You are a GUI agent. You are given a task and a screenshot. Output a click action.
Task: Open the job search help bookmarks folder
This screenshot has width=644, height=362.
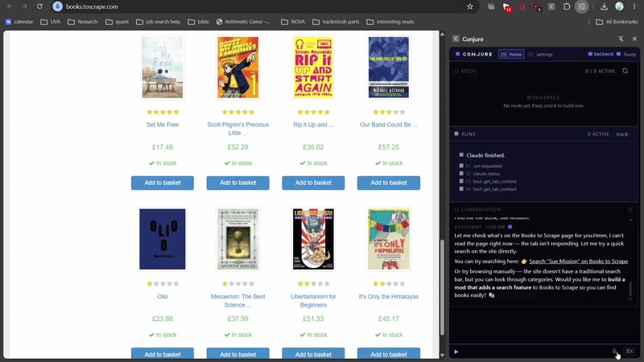pyautogui.click(x=158, y=22)
